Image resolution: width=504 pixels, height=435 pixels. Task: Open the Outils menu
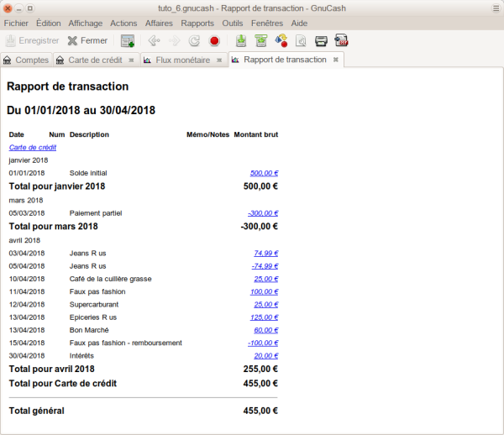click(x=233, y=24)
